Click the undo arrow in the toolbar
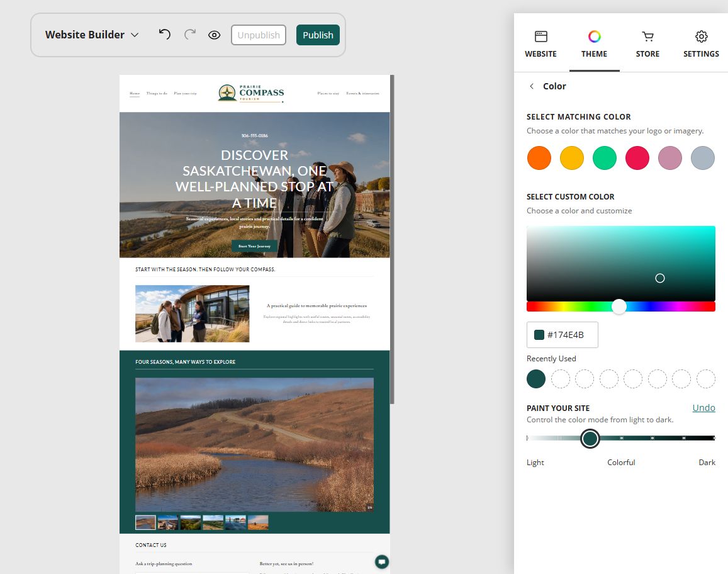Screen dimensions: 728x574 coord(164,35)
